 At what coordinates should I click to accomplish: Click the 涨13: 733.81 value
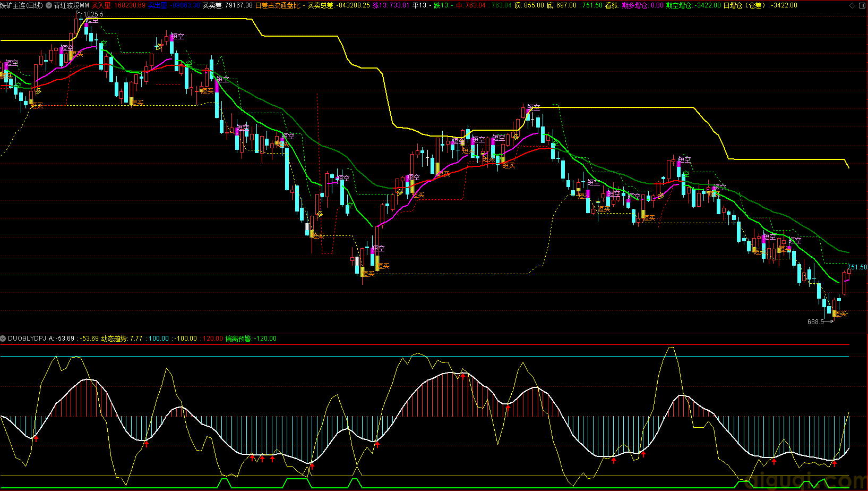tap(391, 5)
